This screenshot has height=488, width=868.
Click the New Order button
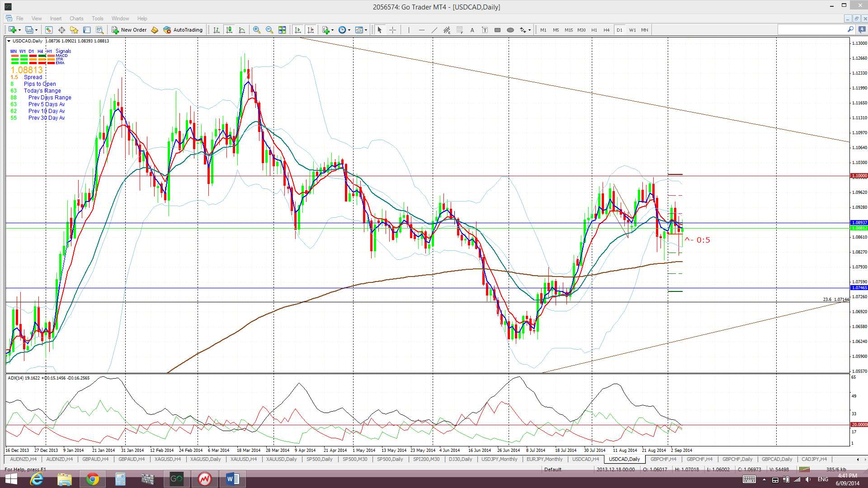(x=129, y=30)
